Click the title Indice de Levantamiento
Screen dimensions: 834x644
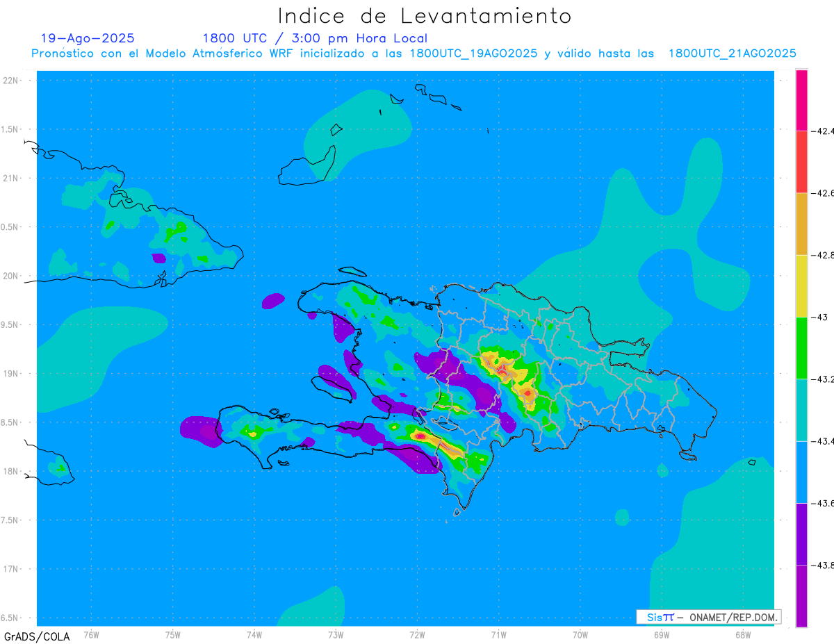pyautogui.click(x=425, y=16)
